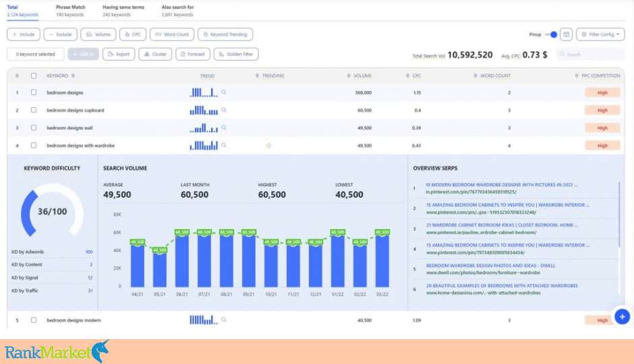634x364 pixels.
Task: Open the Filter Config dropdown
Action: point(600,34)
